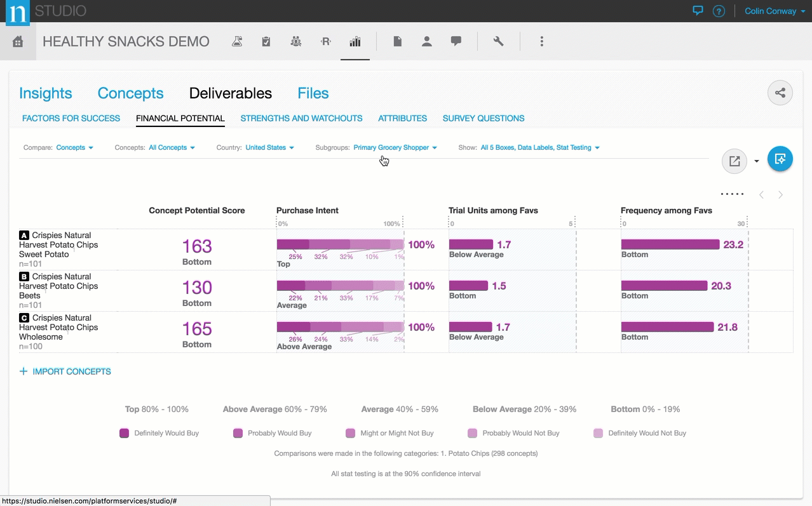Open the Survey Questions subtab
Image resolution: width=812 pixels, height=506 pixels.
pos(484,118)
